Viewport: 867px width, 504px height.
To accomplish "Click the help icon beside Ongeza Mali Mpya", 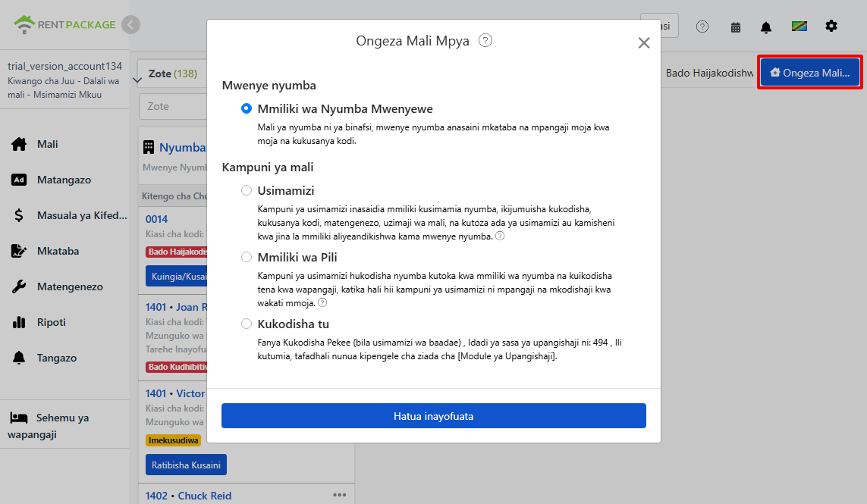I will (485, 40).
